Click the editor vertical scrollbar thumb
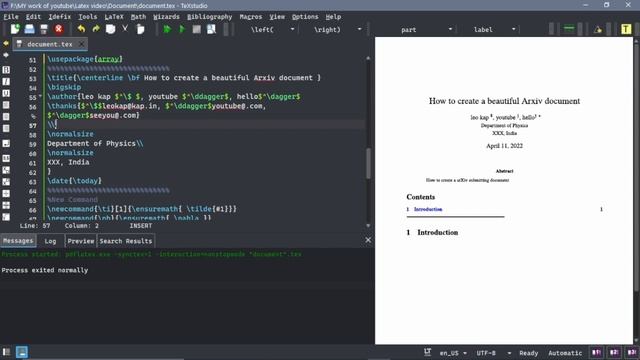The image size is (640, 360). (x=368, y=163)
